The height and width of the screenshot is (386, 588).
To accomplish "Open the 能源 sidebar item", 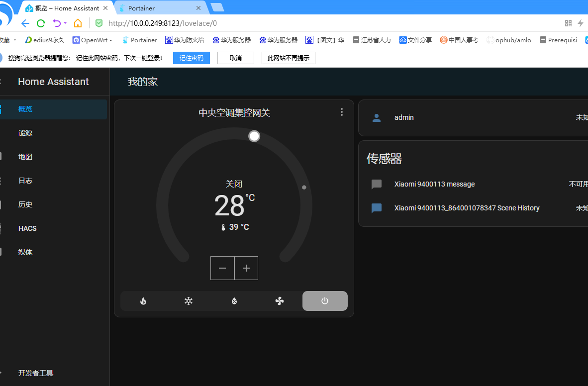I will [x=25, y=133].
